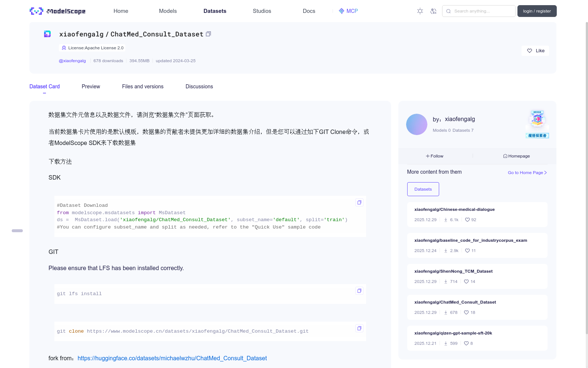The width and height of the screenshot is (588, 368).
Task: Click the house icon next to Homepage
Action: [x=505, y=156]
